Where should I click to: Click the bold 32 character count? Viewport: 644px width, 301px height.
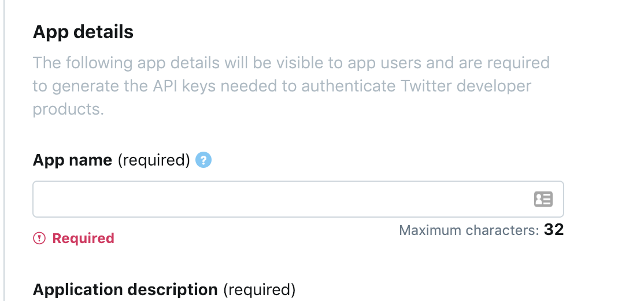[x=554, y=230]
